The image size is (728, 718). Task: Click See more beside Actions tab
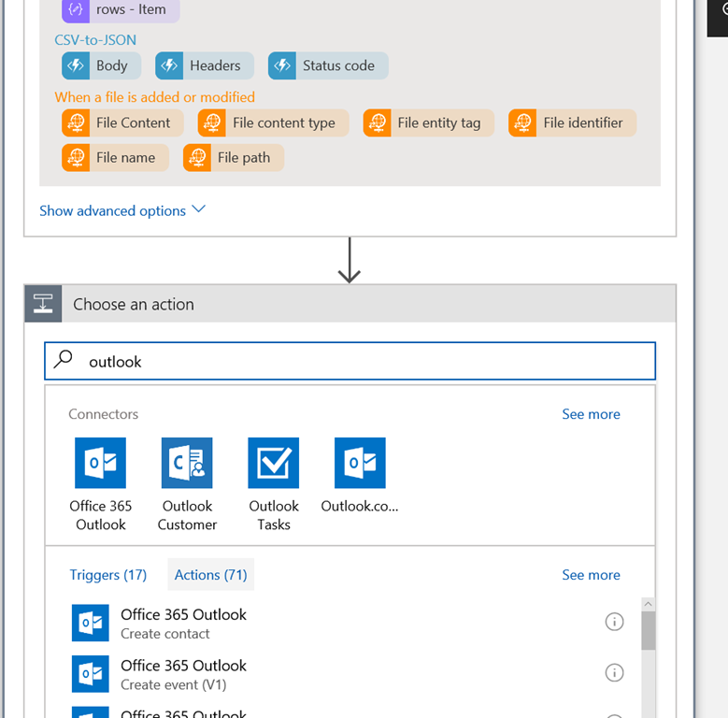pos(591,575)
